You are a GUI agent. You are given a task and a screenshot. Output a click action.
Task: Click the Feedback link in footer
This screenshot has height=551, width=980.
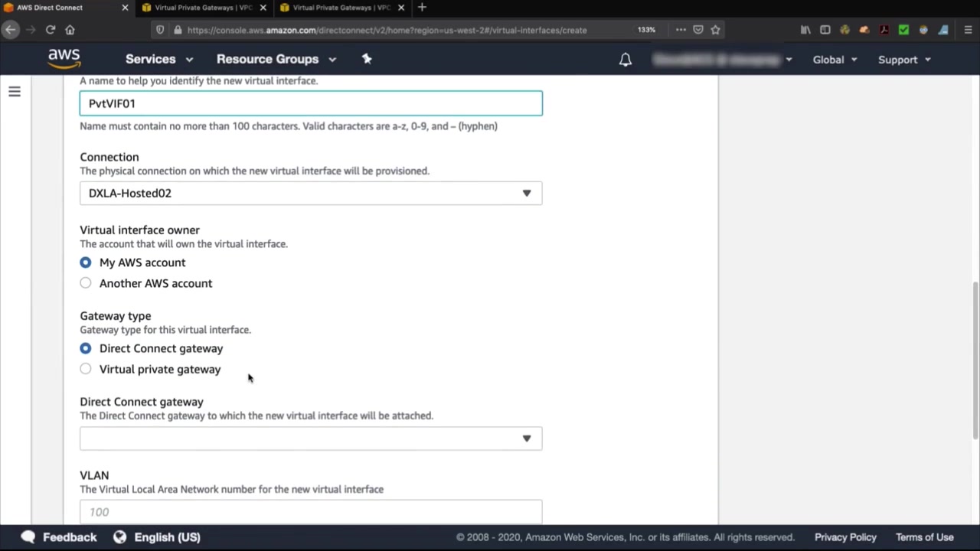pyautogui.click(x=70, y=537)
